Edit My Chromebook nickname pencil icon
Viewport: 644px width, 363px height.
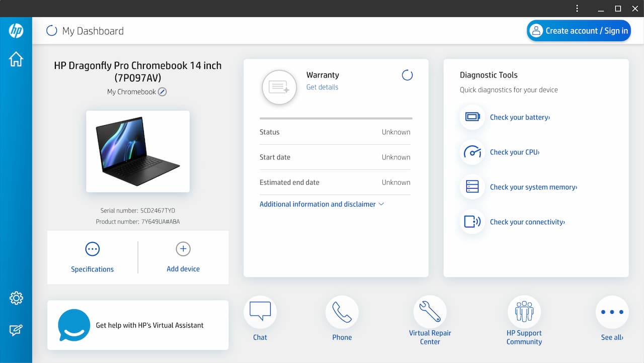pyautogui.click(x=162, y=92)
